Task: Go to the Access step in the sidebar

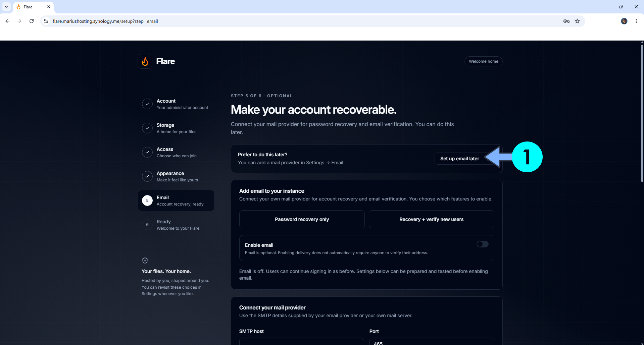Action: [176, 152]
